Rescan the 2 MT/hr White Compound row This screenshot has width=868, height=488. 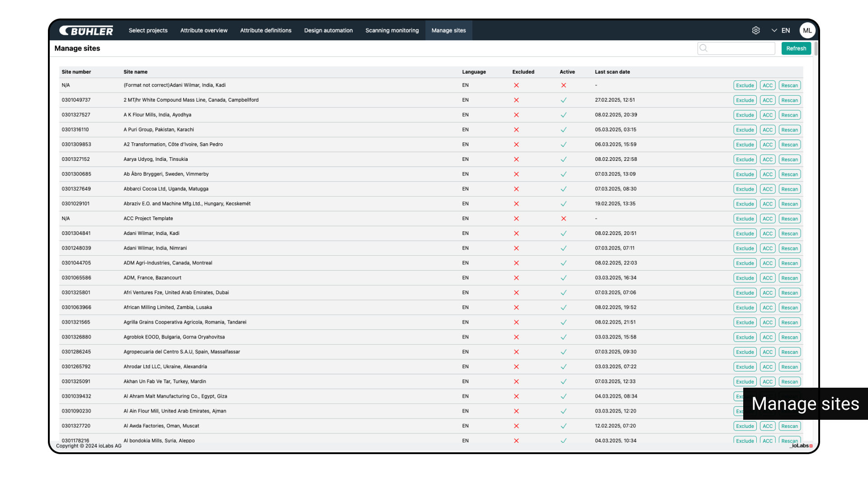[789, 100]
